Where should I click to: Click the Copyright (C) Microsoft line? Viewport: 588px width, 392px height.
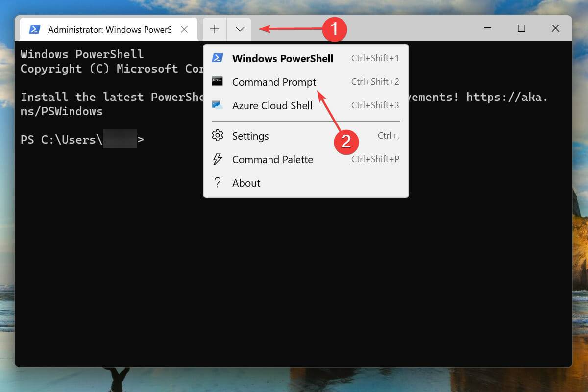pos(112,69)
